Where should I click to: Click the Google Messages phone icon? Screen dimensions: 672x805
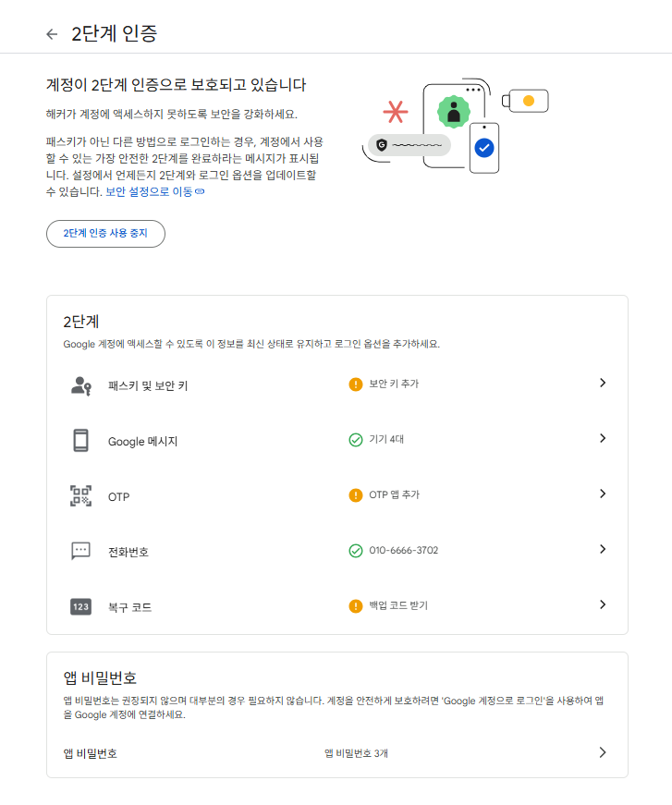pyautogui.click(x=80, y=441)
